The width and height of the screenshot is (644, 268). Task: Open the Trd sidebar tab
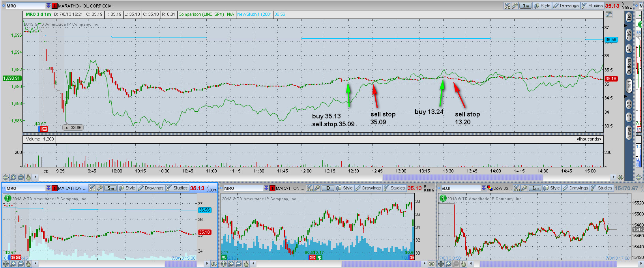[x=629, y=17]
